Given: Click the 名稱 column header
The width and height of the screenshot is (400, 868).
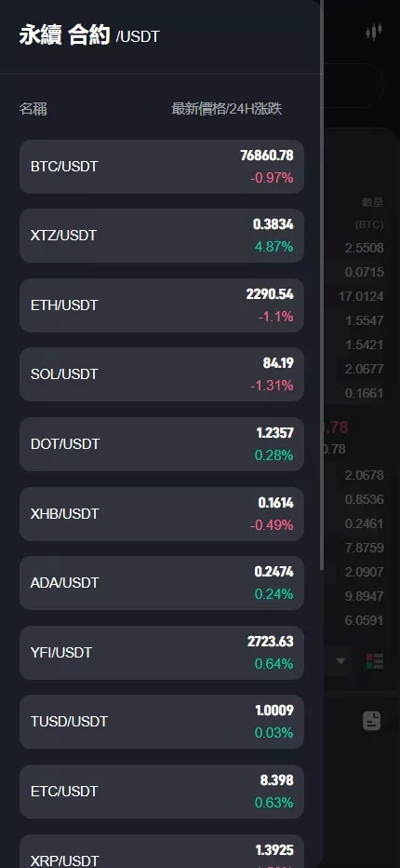Looking at the screenshot, I should pos(33,109).
